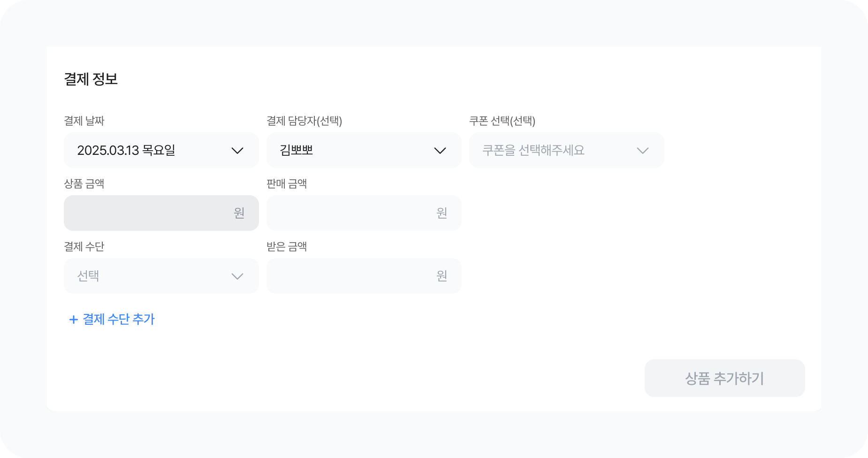
Task: Click the 원 suffix in the 받은 금액 field
Action: click(x=442, y=276)
